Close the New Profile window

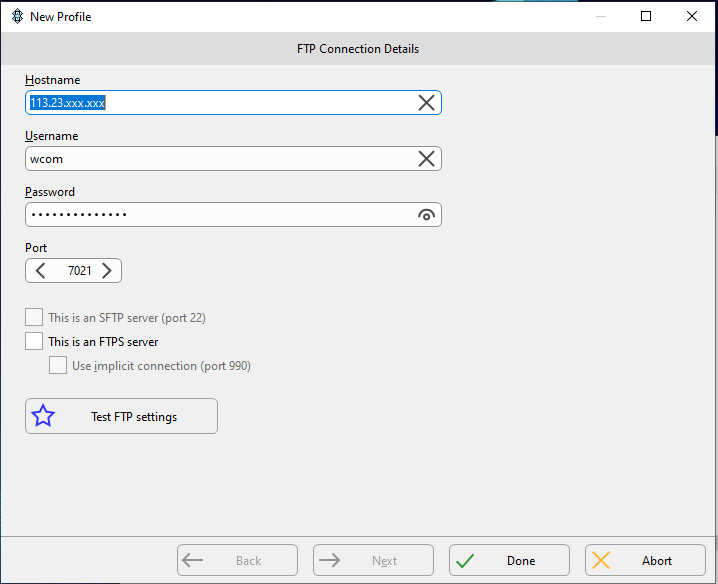point(692,16)
